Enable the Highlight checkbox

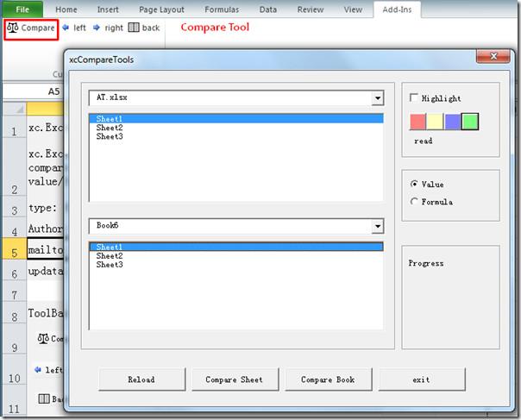414,97
